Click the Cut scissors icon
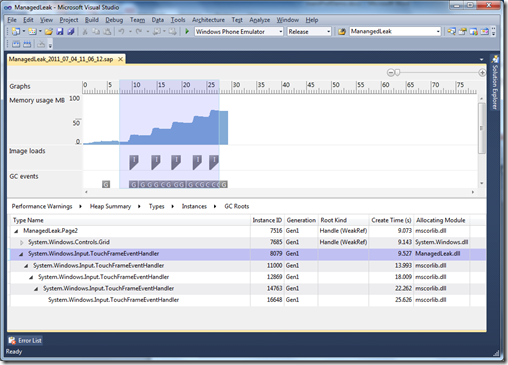This screenshot has width=508, height=365. click(85, 32)
